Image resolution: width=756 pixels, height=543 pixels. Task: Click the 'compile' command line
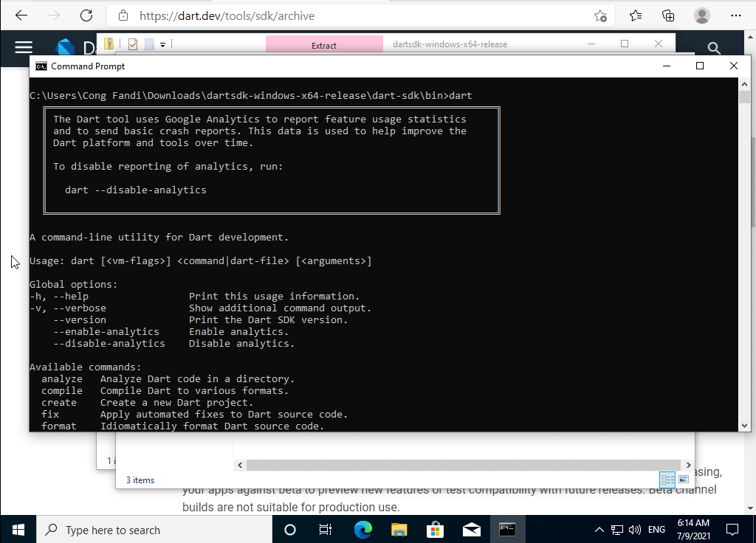pos(165,391)
